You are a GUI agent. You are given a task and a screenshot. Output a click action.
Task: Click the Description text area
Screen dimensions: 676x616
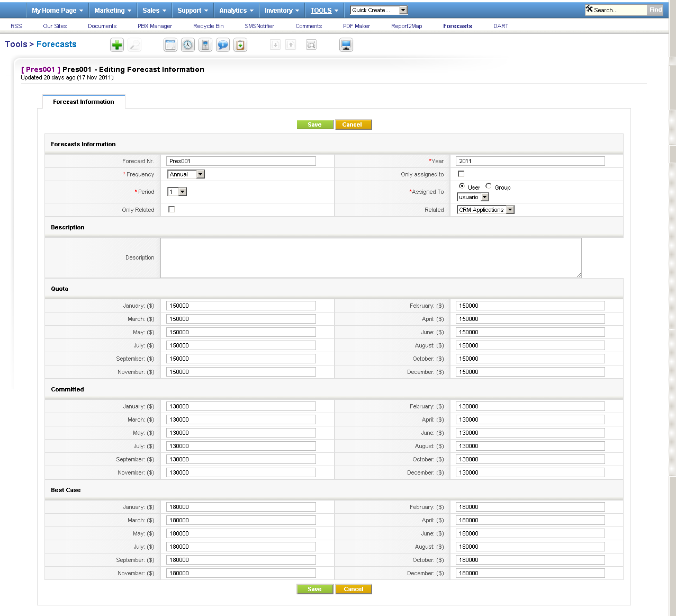click(x=371, y=257)
